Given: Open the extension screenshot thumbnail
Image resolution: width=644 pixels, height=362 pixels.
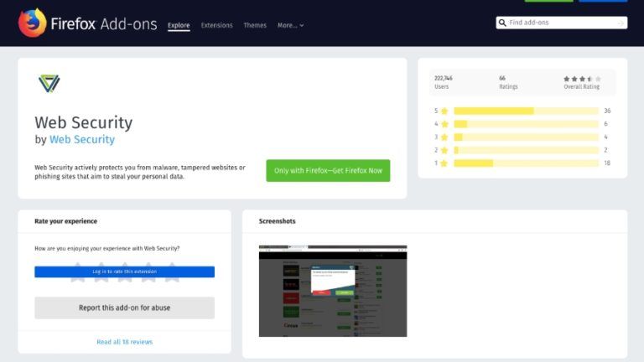Looking at the screenshot, I should pyautogui.click(x=333, y=291).
